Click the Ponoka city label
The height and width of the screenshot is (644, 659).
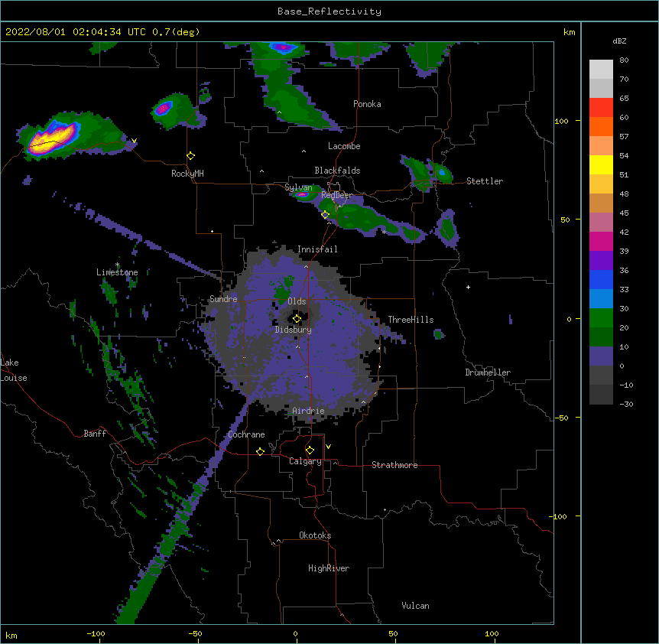pos(367,104)
